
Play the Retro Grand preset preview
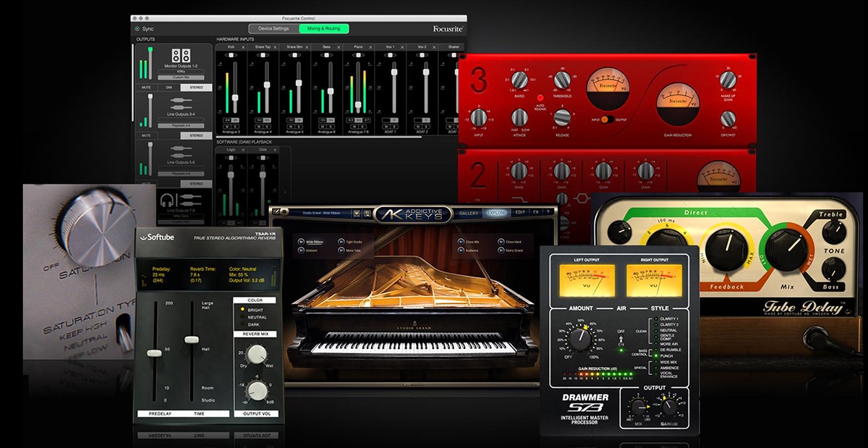[x=500, y=250]
